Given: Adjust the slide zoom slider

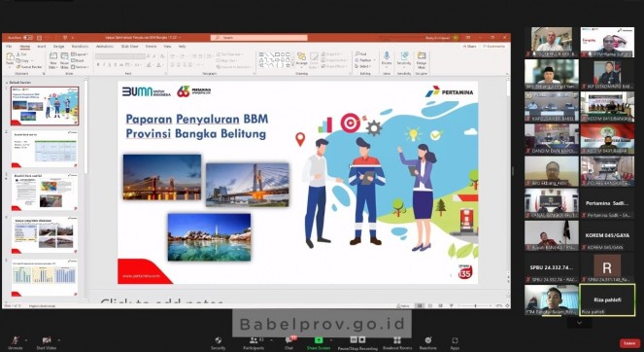Looking at the screenshot, I should (x=475, y=306).
